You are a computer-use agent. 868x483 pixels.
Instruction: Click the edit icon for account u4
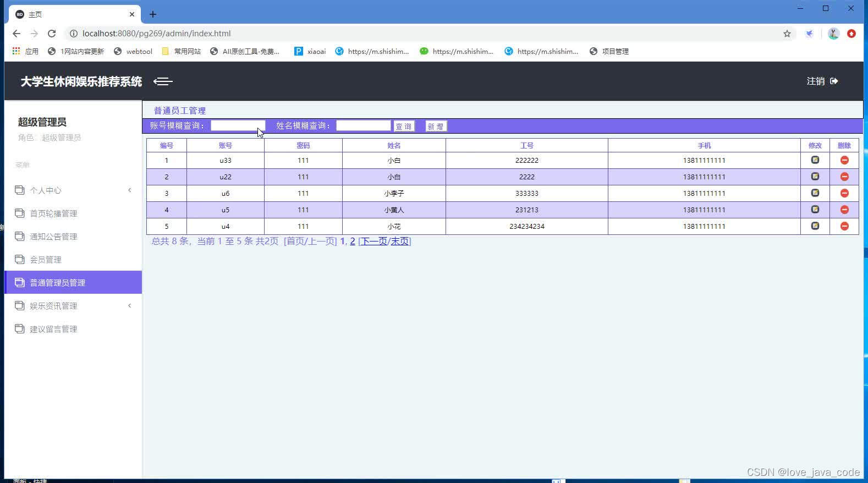(x=815, y=226)
